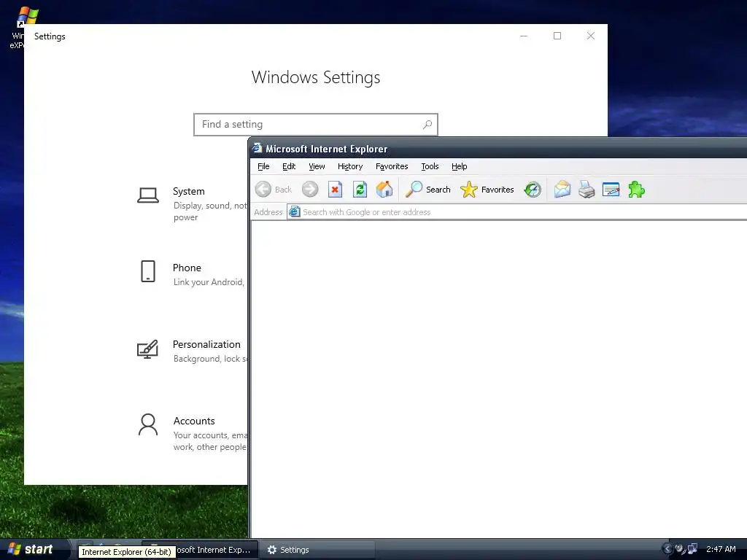Open browsing History clock icon in toolbar
The width and height of the screenshot is (747, 560).
[x=532, y=190]
